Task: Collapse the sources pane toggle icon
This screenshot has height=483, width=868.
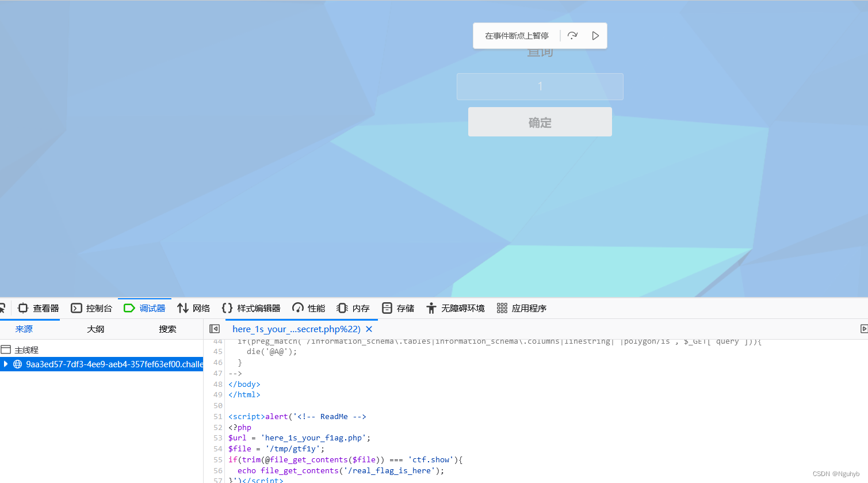Action: (215, 329)
